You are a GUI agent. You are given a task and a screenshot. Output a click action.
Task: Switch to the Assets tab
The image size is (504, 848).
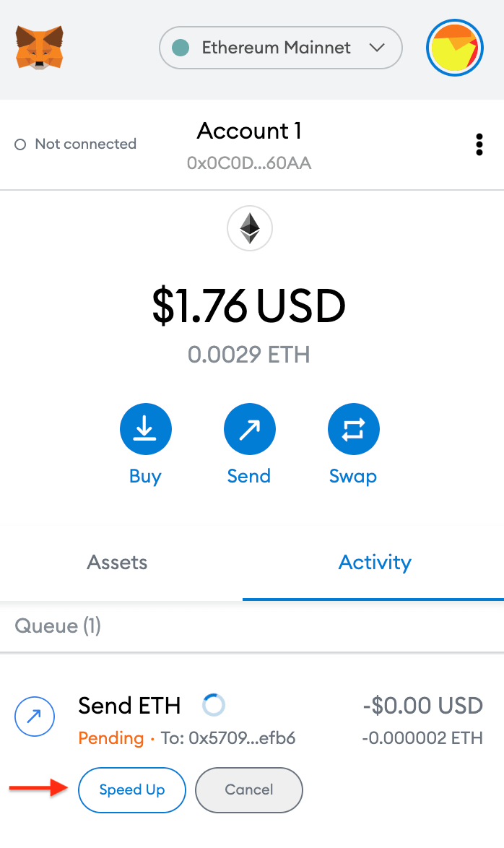[116, 563]
